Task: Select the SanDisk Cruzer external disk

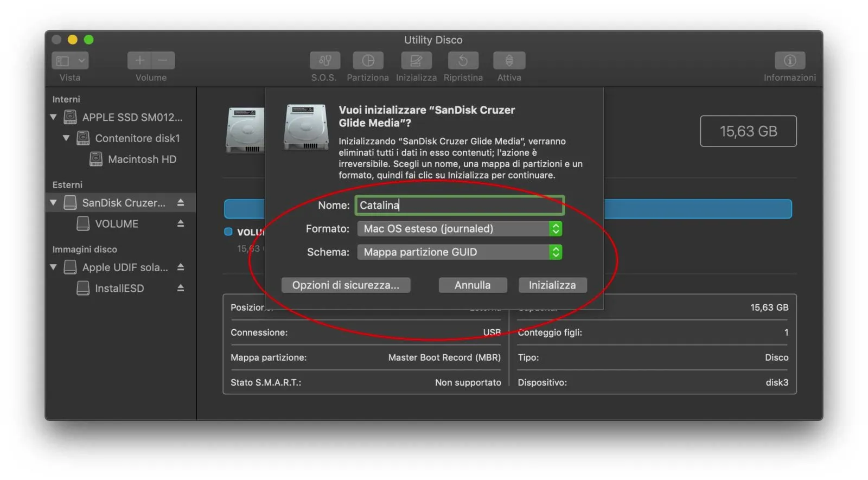Action: [x=124, y=203]
